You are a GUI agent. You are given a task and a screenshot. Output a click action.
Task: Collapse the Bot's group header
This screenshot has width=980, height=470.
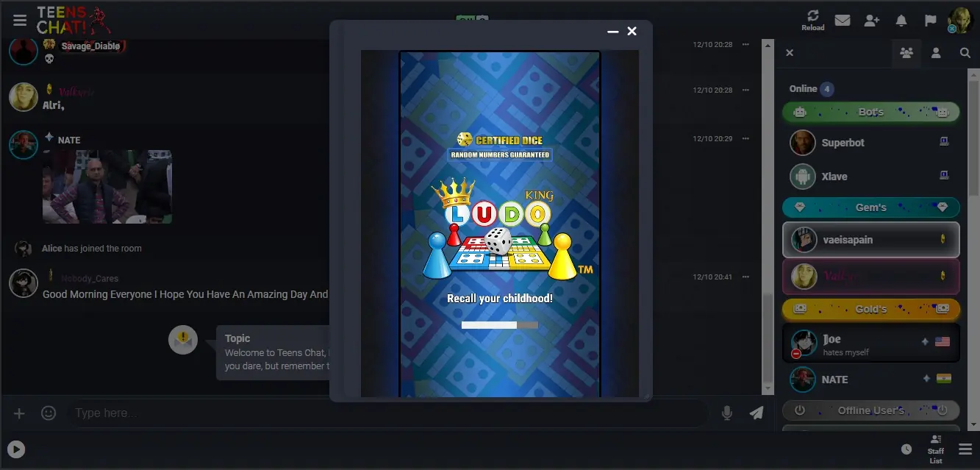(x=871, y=113)
